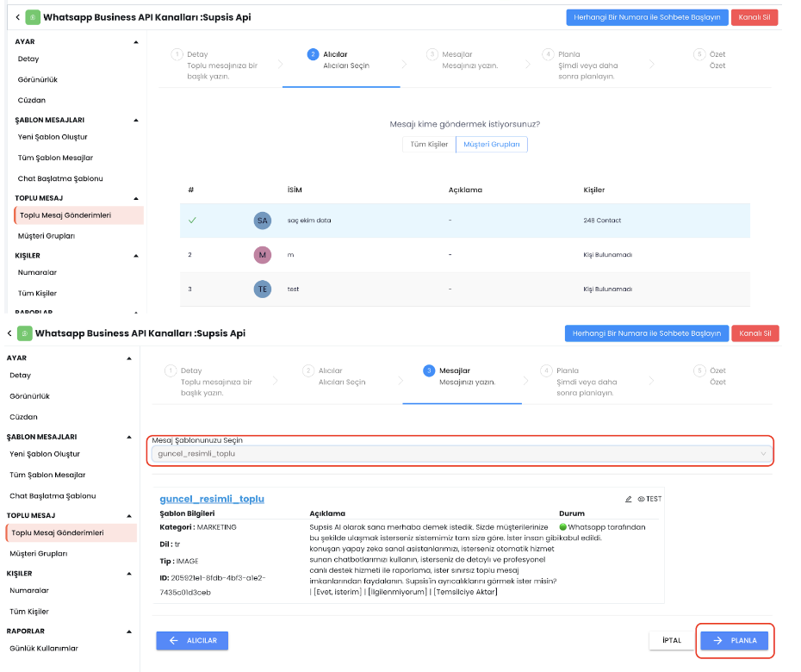Viewport: 801px width, 672px height.
Task: Click step 1 circle on the Alıcılar screen
Action: [177, 54]
